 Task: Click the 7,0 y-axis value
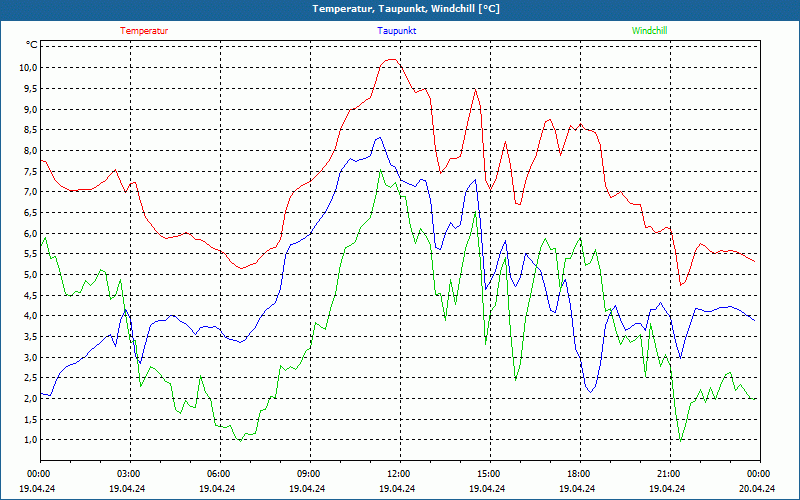click(31, 192)
